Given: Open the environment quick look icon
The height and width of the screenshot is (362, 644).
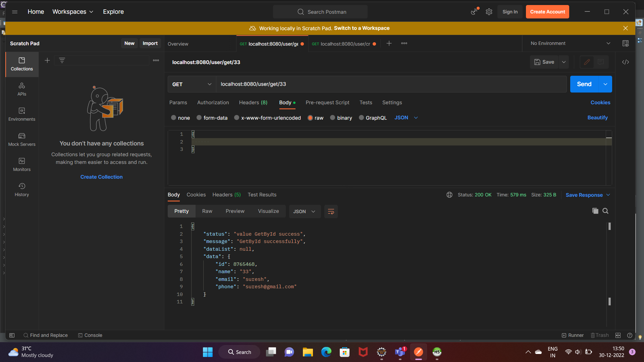Looking at the screenshot, I should [626, 43].
